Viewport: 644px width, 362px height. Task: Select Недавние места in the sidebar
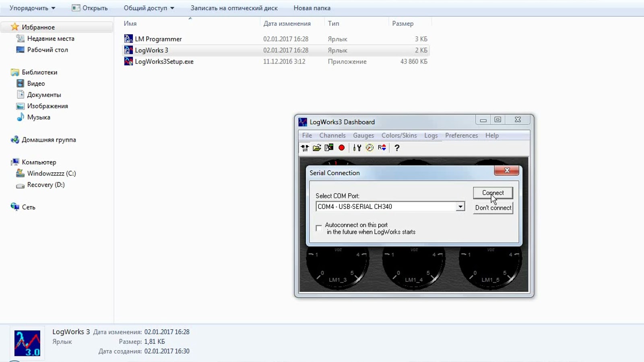click(x=51, y=39)
